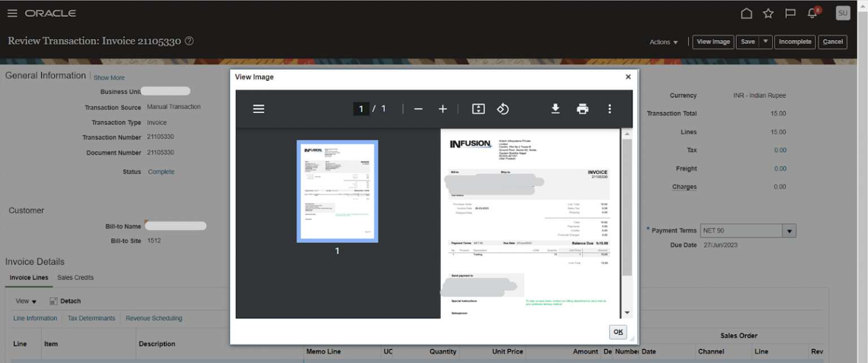Print the invoice image

tap(581, 108)
